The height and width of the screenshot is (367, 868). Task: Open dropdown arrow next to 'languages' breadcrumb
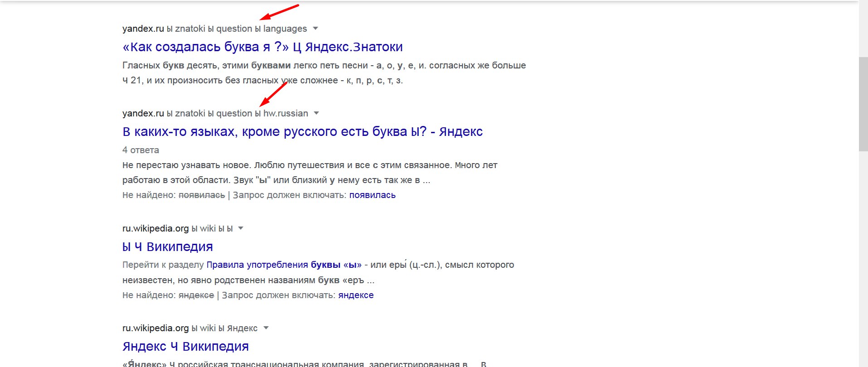click(315, 29)
